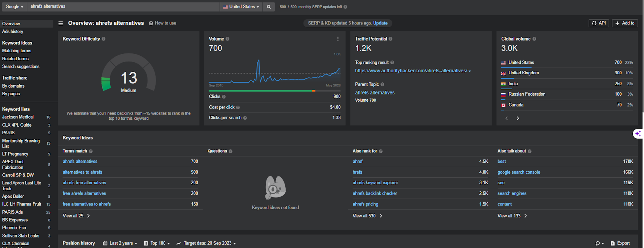Viewport: 644px width, 248px height.
Task: Open the Top 100 dropdown
Action: pyautogui.click(x=157, y=244)
